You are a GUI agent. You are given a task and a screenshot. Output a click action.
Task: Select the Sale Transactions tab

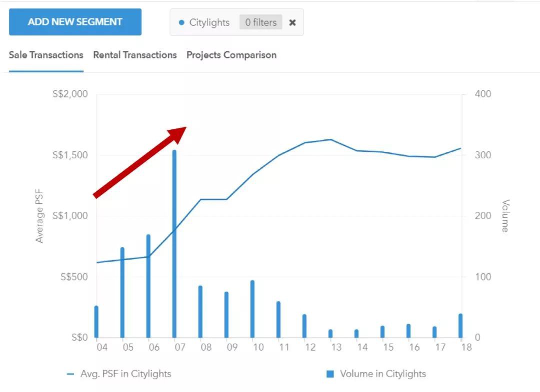tap(46, 55)
